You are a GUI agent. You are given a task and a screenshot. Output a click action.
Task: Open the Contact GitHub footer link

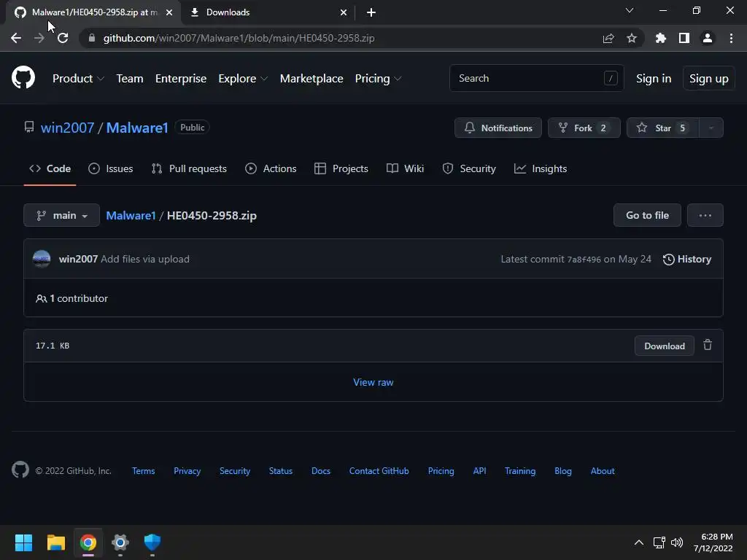379,471
